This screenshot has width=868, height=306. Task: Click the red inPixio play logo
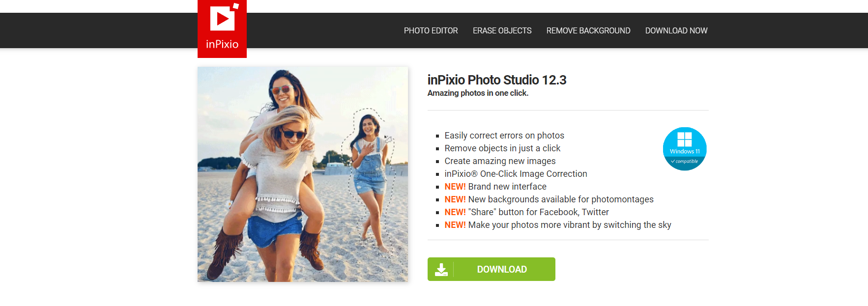(x=222, y=28)
